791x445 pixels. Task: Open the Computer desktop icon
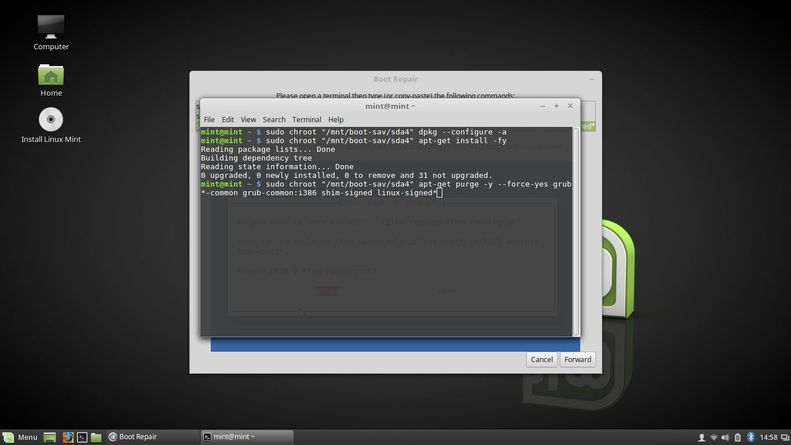click(51, 28)
